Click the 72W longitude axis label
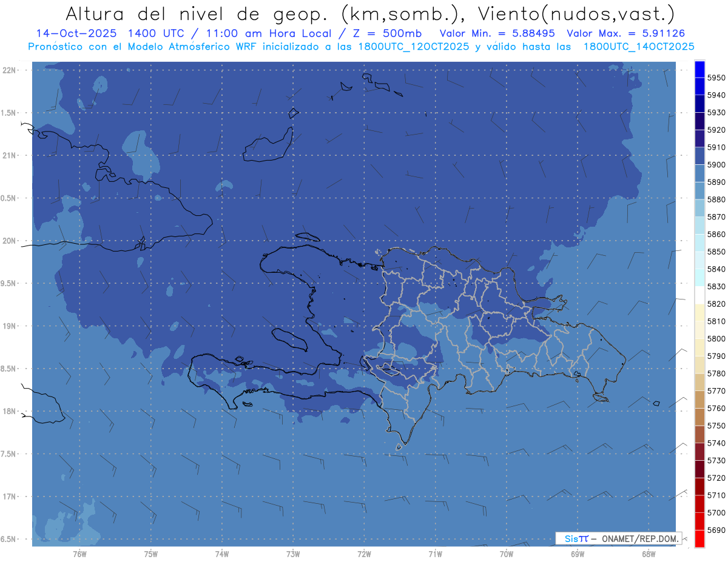Image resolution: width=728 pixels, height=562 pixels. click(364, 554)
